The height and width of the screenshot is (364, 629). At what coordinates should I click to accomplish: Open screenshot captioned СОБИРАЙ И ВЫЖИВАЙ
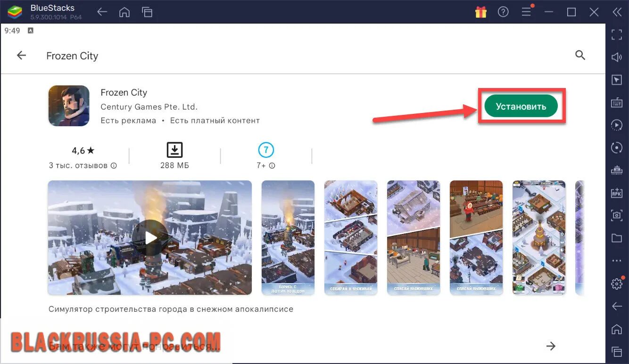(x=351, y=238)
